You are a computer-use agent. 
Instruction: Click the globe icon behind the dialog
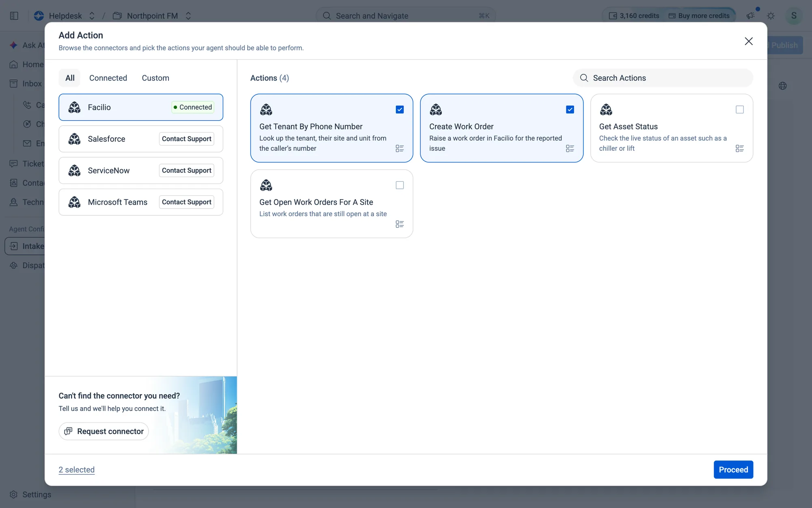783,86
